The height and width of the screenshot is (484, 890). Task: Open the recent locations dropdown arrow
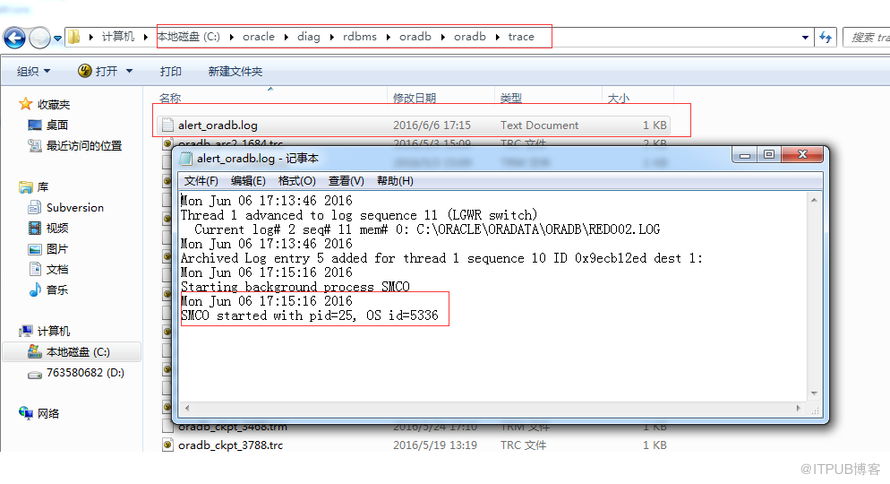click(x=57, y=39)
